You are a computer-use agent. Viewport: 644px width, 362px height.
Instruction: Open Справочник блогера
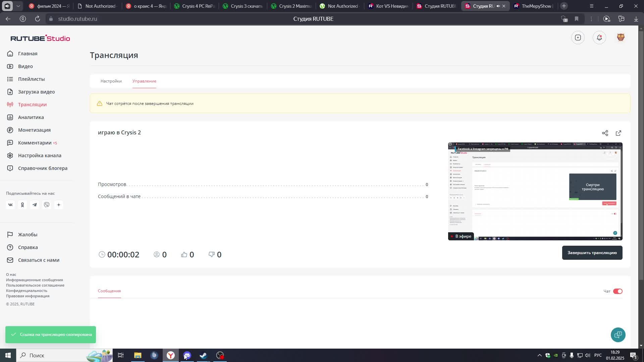click(37, 168)
